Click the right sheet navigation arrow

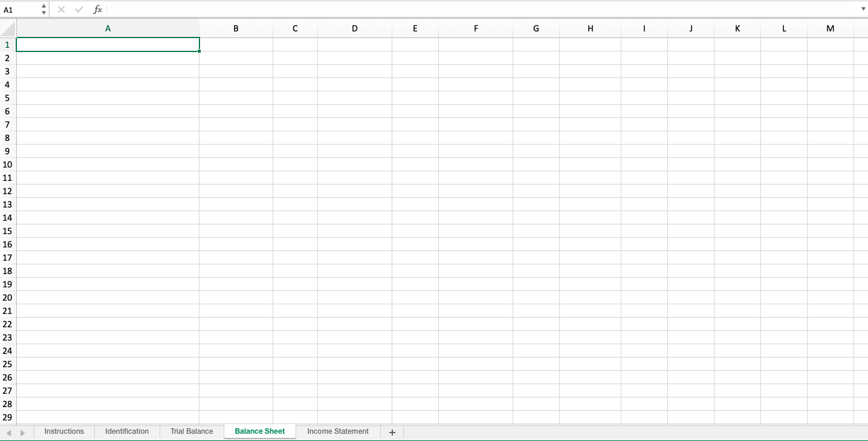pos(23,431)
